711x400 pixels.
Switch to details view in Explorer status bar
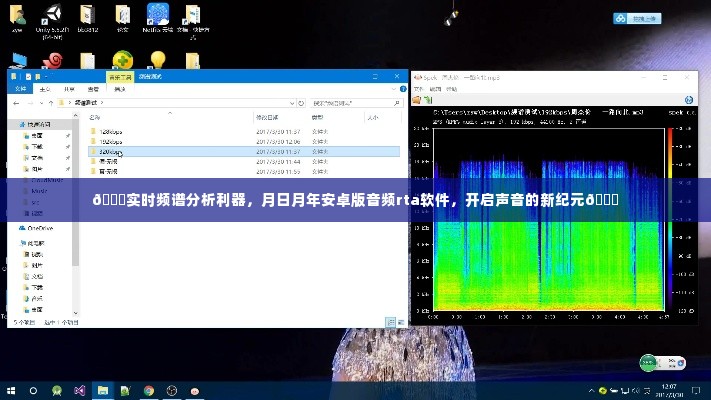390,322
